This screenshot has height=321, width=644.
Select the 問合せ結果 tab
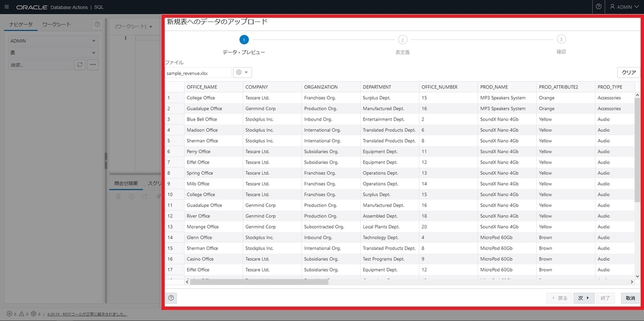click(x=126, y=183)
